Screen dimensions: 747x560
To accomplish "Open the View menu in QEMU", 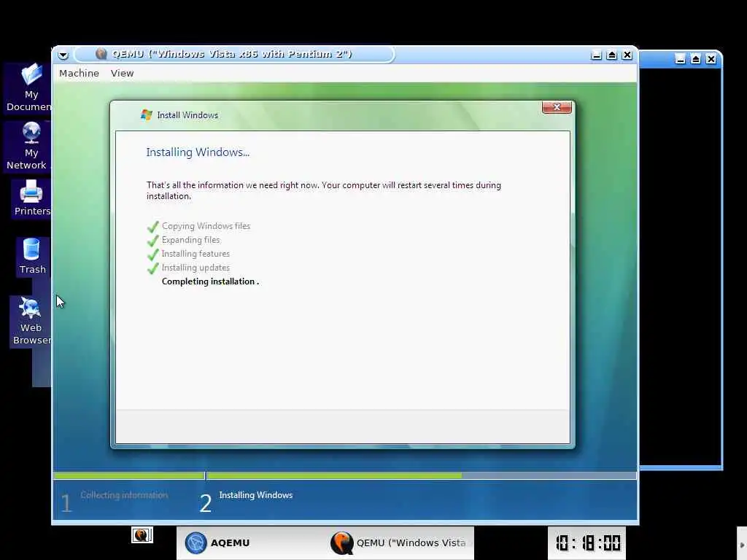I will click(122, 74).
